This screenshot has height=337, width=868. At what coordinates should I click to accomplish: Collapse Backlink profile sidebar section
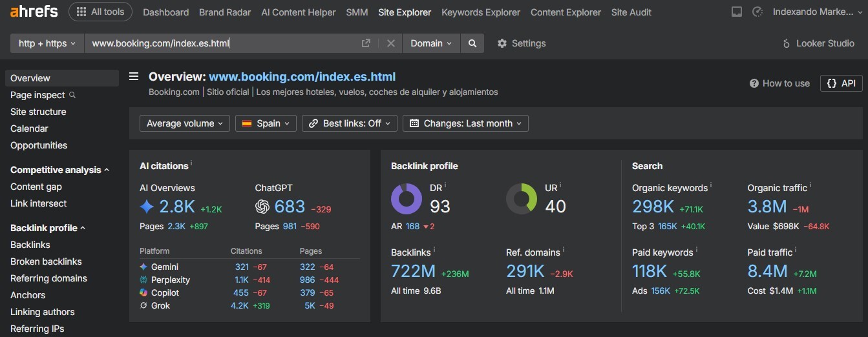(x=48, y=228)
